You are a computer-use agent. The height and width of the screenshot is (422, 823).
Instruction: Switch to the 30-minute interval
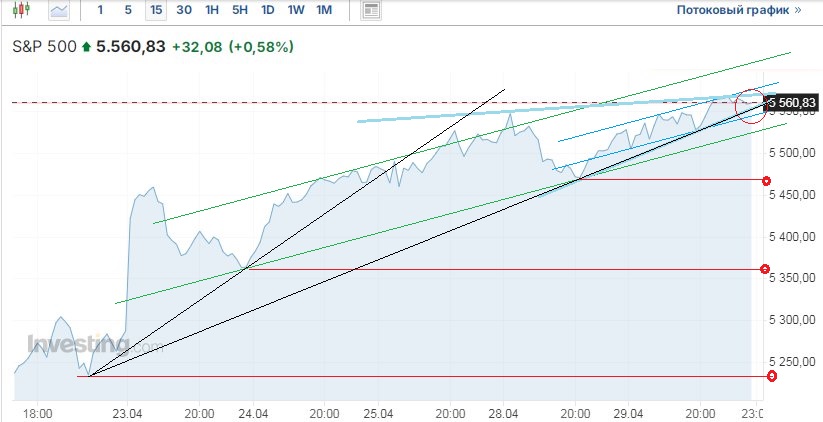coord(184,11)
